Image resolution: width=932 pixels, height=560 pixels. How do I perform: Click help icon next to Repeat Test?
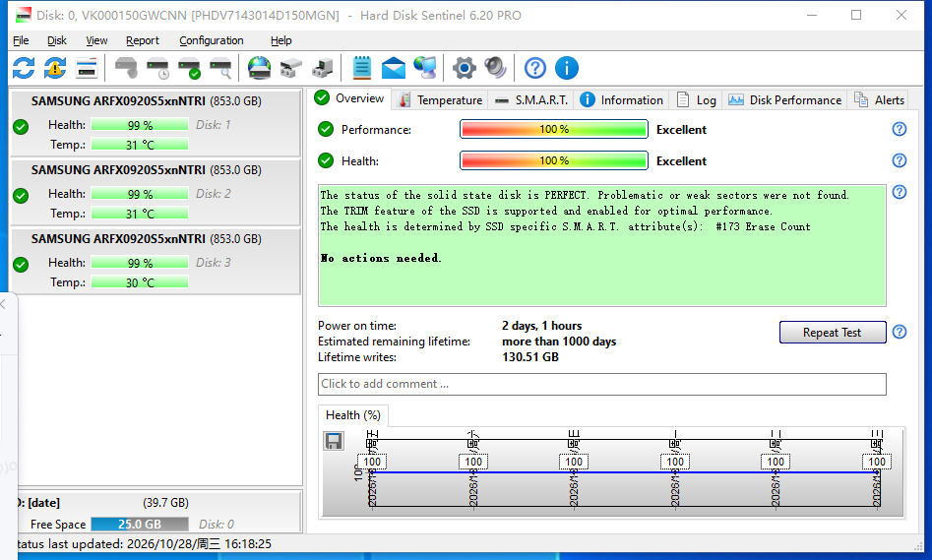point(900,332)
